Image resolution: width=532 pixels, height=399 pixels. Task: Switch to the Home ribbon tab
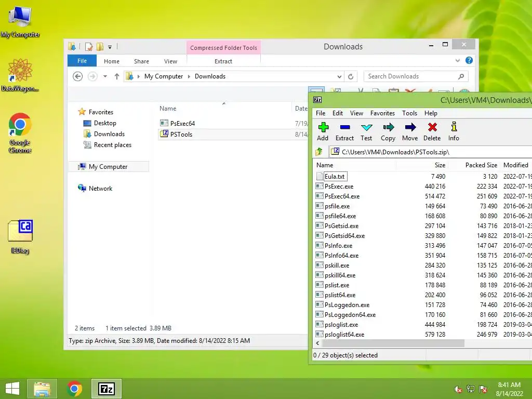coord(112,61)
